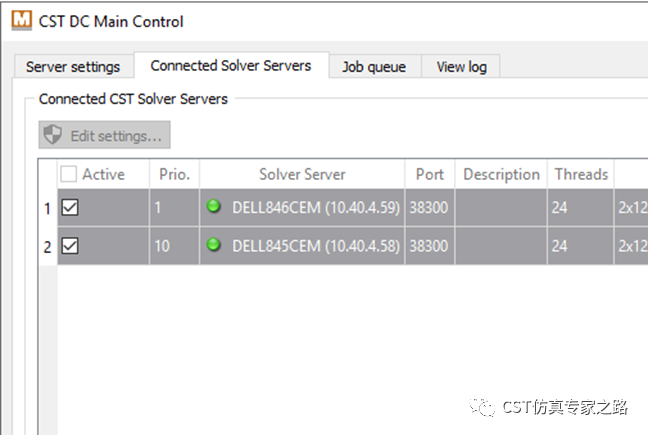Uncheck Active box for server row 2

point(70,246)
